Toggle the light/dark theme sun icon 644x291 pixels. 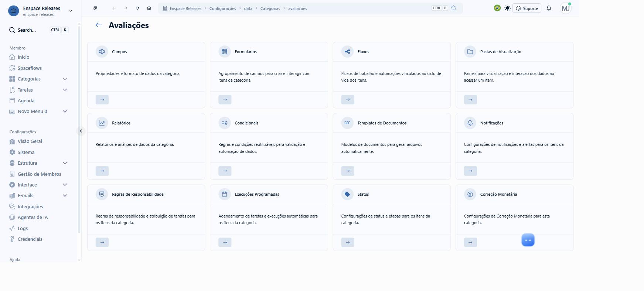point(508,8)
